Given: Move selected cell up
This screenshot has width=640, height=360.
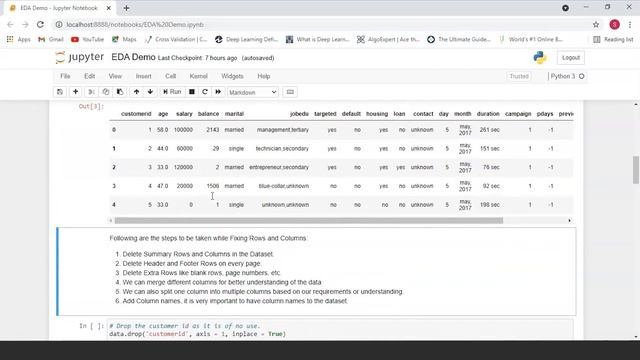Looking at the screenshot, I should tap(136, 92).
